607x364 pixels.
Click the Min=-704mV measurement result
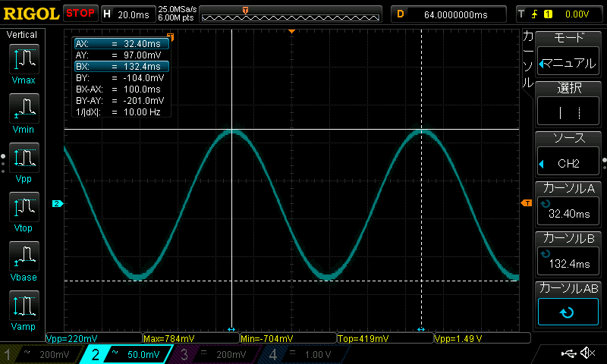coord(288,338)
